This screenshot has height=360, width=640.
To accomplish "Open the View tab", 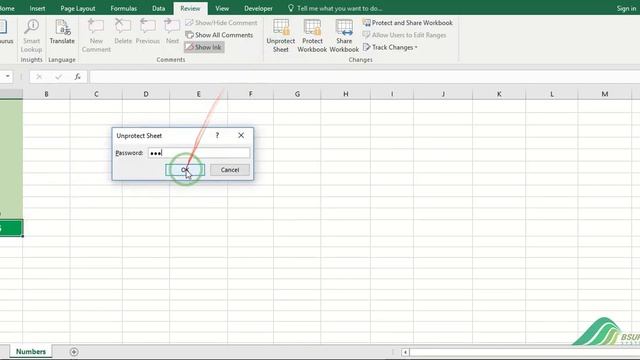I will [222, 8].
